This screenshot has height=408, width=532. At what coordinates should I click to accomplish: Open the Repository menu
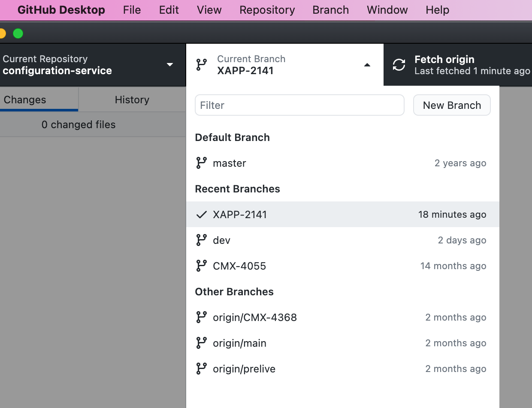click(x=267, y=10)
